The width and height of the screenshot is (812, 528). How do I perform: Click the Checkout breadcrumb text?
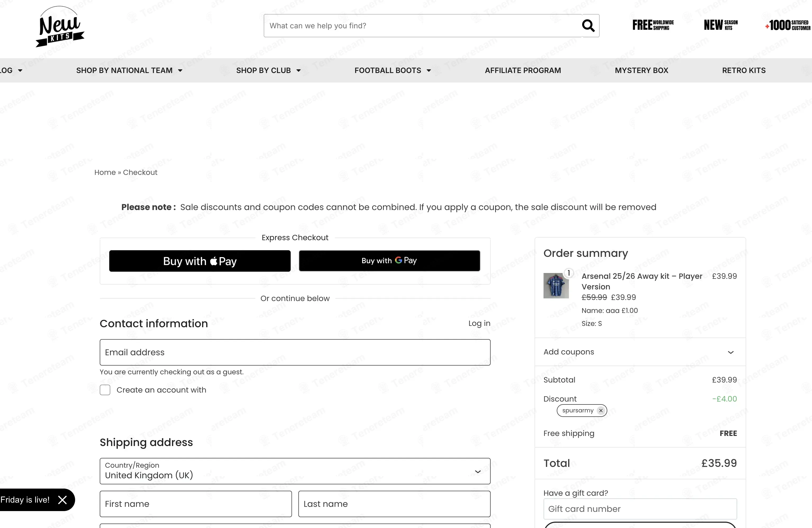pyautogui.click(x=140, y=172)
